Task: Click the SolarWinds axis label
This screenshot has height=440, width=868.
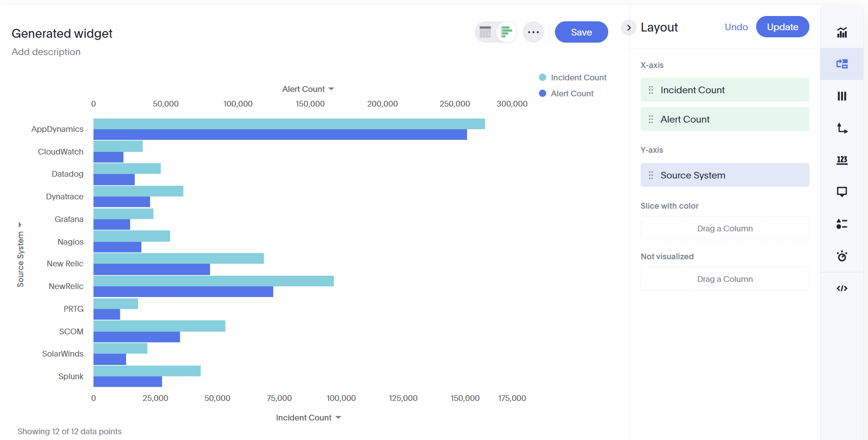Action: click(63, 354)
